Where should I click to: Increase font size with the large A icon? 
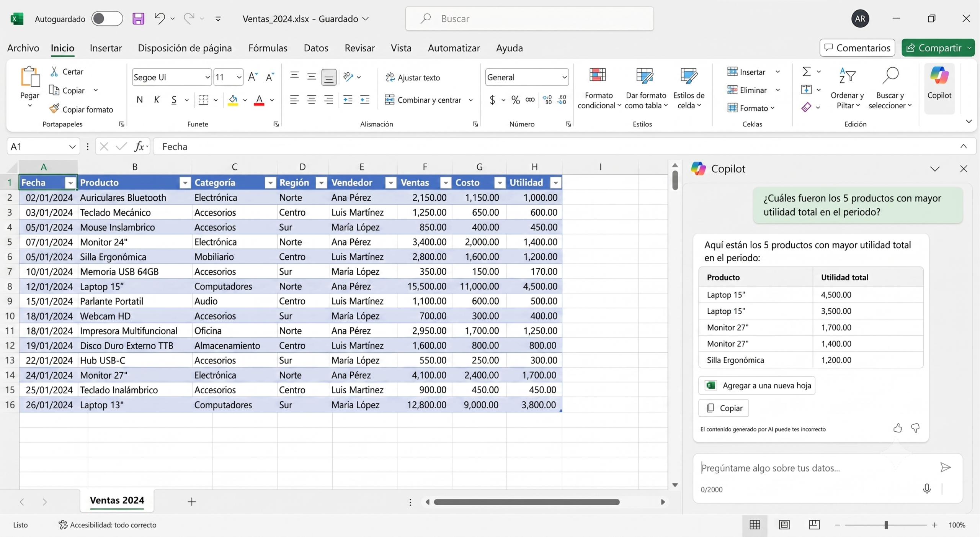pyautogui.click(x=253, y=77)
